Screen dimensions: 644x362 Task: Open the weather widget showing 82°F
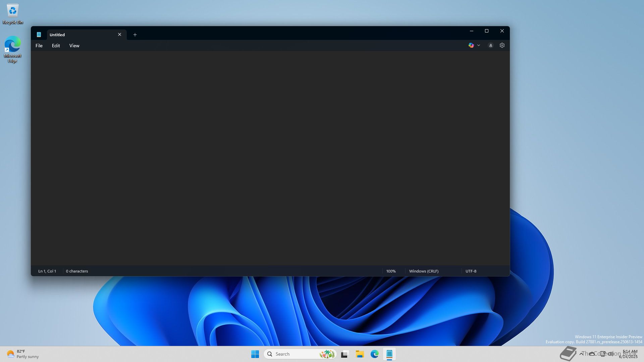click(23, 354)
